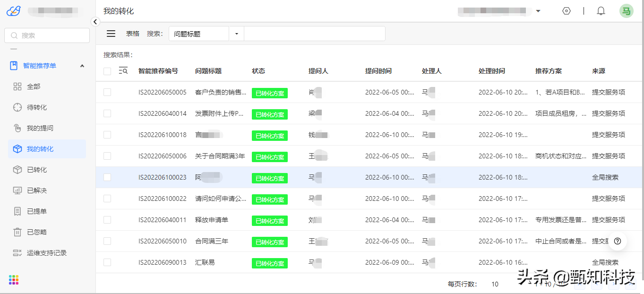The width and height of the screenshot is (644, 294).
Task: Click the search magnifier in sidebar
Action: coord(14,35)
